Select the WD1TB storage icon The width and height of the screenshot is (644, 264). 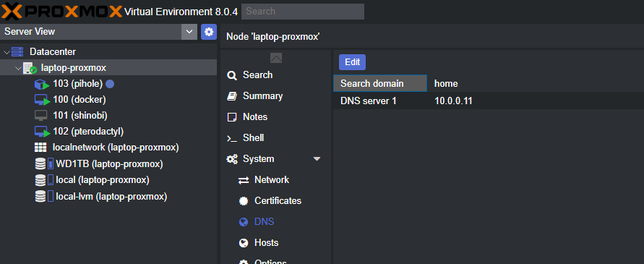tap(44, 164)
